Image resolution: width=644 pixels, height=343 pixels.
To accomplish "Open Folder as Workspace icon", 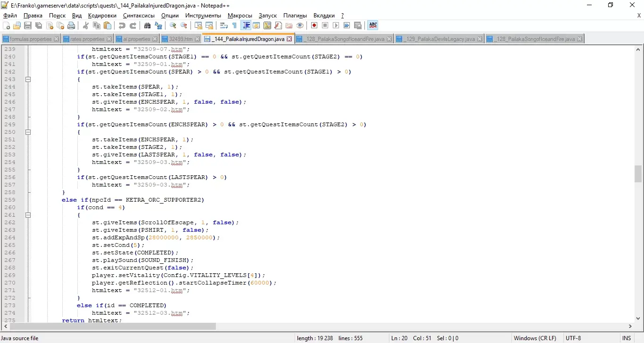I will click(289, 25).
